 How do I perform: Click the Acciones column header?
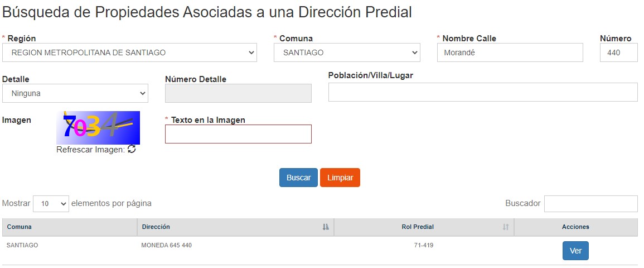pyautogui.click(x=576, y=227)
